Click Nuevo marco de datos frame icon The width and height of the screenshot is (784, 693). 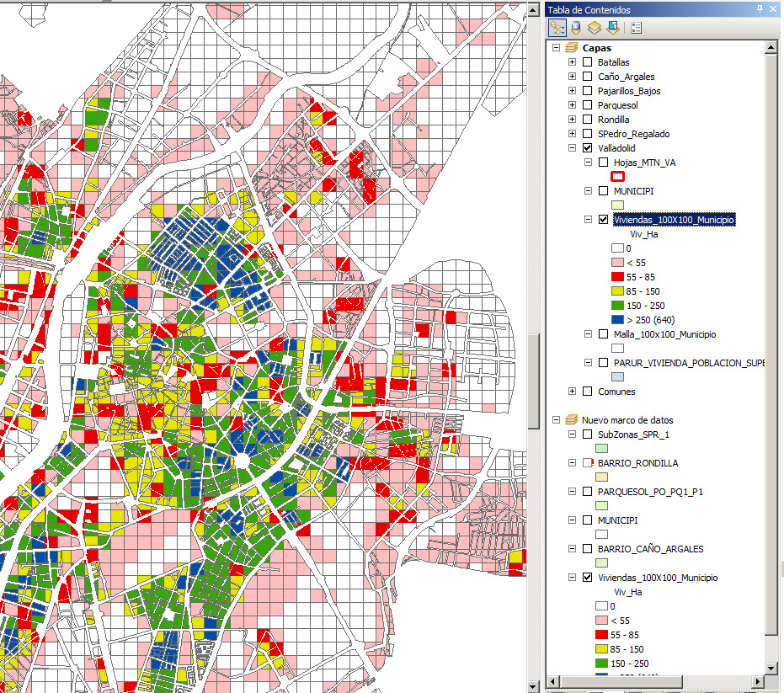click(571, 420)
